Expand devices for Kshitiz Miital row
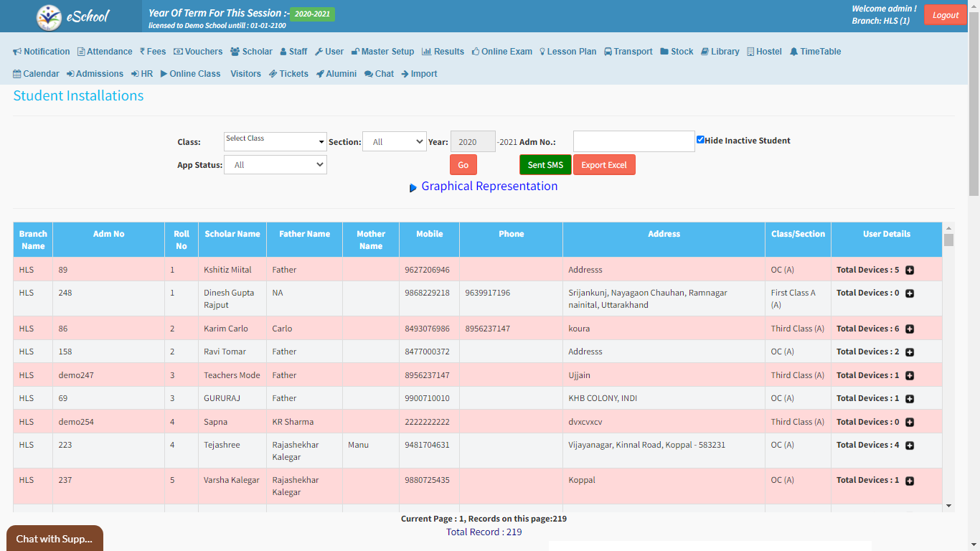This screenshot has height=551, width=980. (x=910, y=270)
